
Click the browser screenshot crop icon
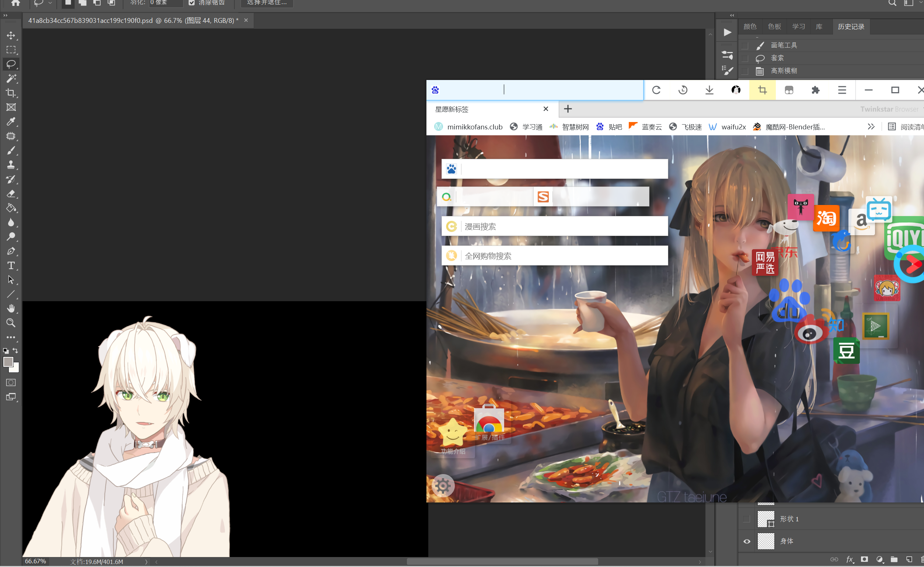pos(762,90)
